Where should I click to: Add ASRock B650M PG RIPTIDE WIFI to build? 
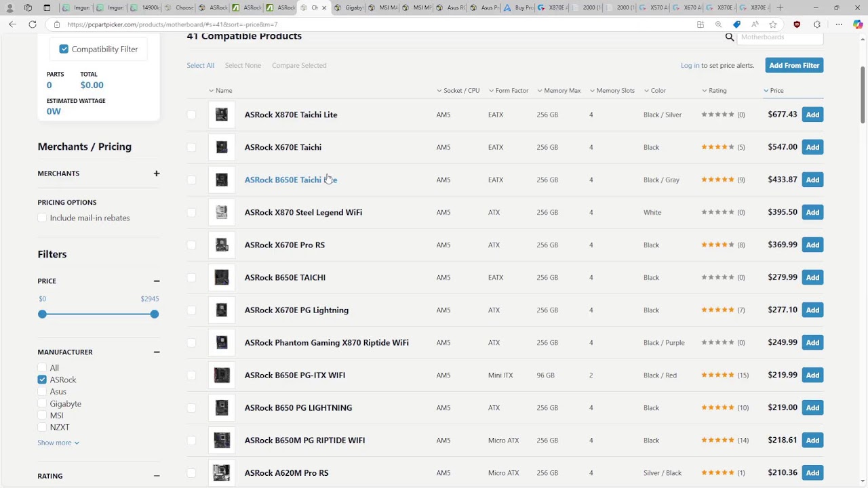812,440
